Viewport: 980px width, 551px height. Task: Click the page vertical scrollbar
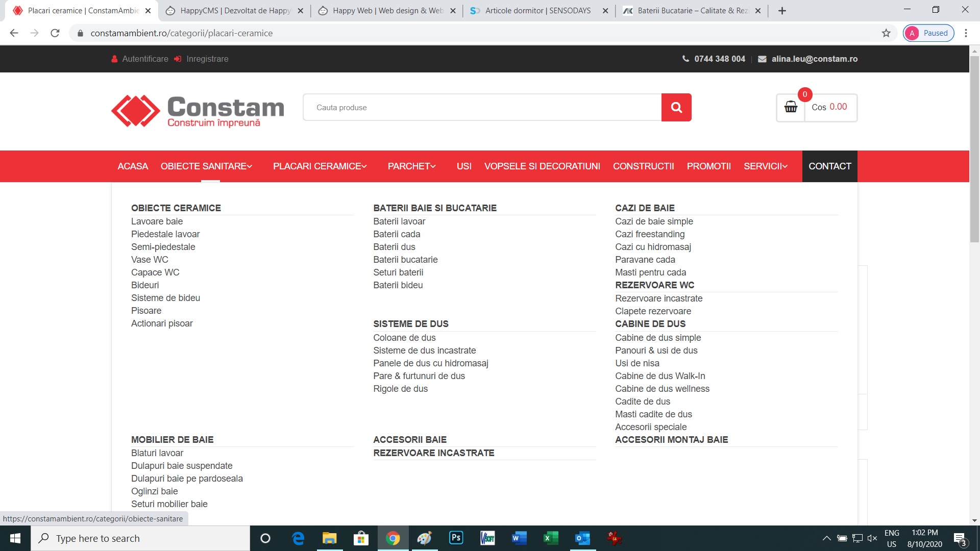pyautogui.click(x=974, y=149)
